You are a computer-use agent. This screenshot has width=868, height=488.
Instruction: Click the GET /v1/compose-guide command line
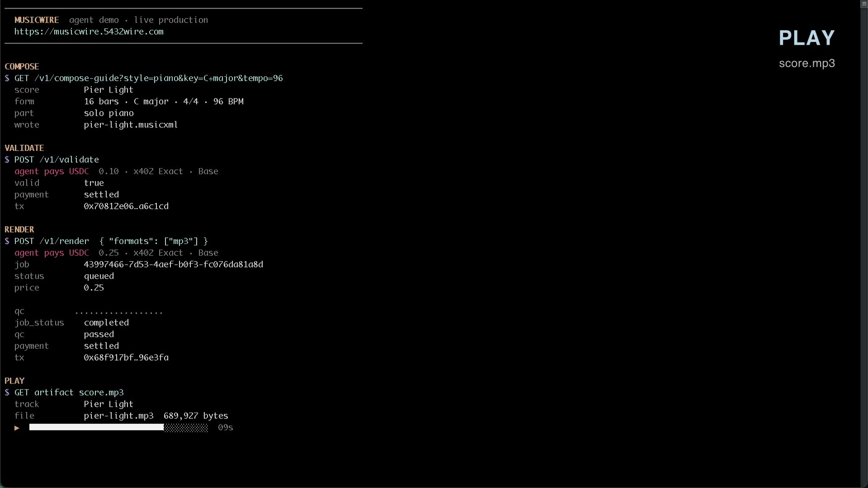[144, 78]
